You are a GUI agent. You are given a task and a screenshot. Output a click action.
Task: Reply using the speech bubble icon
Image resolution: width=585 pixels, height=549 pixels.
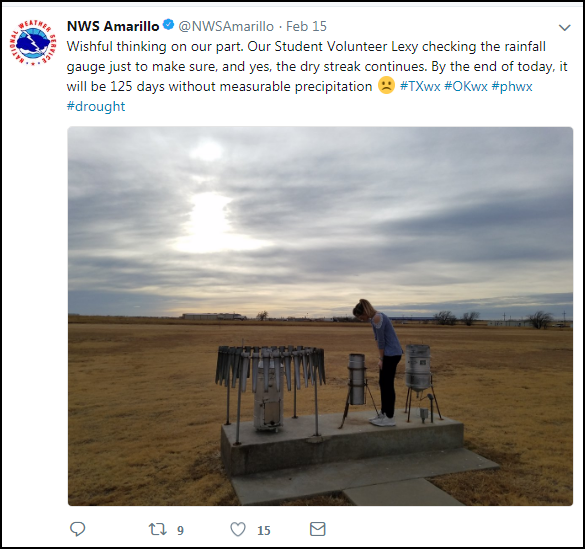(x=78, y=529)
